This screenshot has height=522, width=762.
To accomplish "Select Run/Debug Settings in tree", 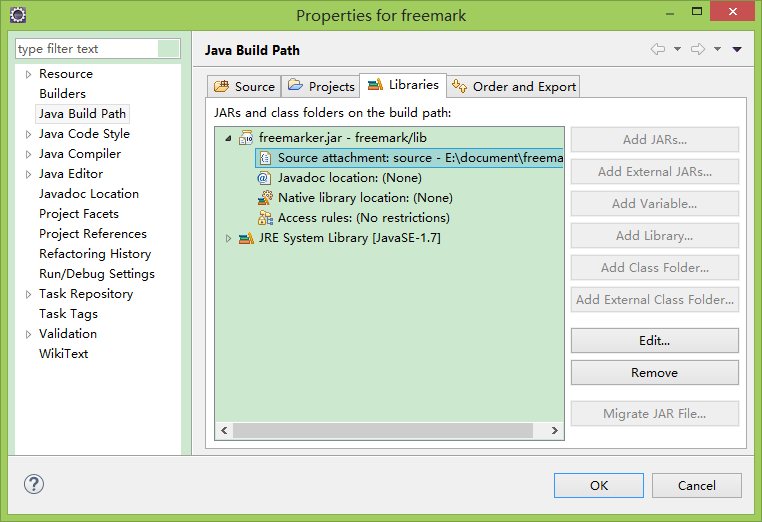I will (97, 274).
